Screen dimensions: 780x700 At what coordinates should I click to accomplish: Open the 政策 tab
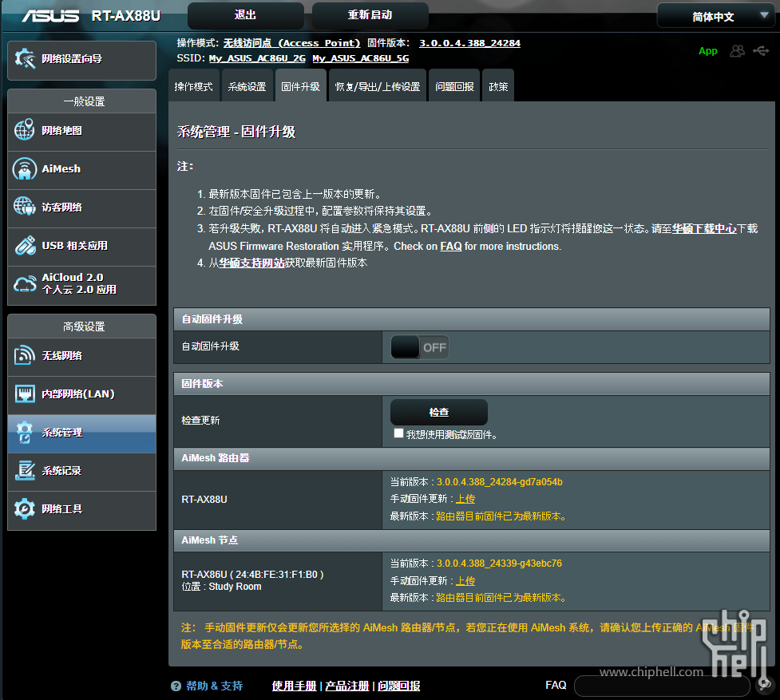tap(498, 86)
